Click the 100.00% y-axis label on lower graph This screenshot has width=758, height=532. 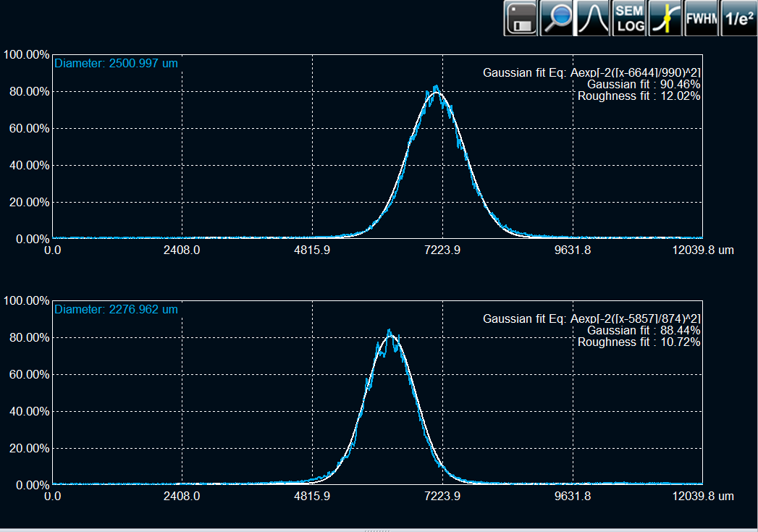pos(26,300)
